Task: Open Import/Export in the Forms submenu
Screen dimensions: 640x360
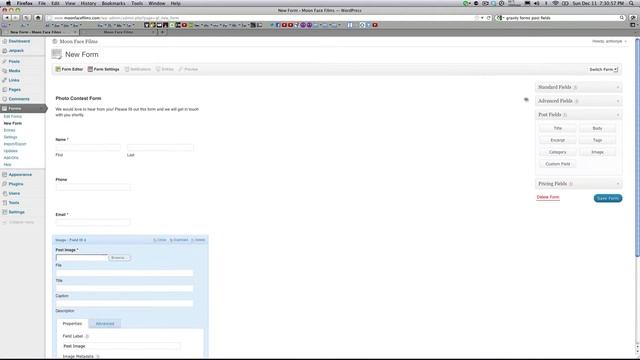Action: point(15,144)
